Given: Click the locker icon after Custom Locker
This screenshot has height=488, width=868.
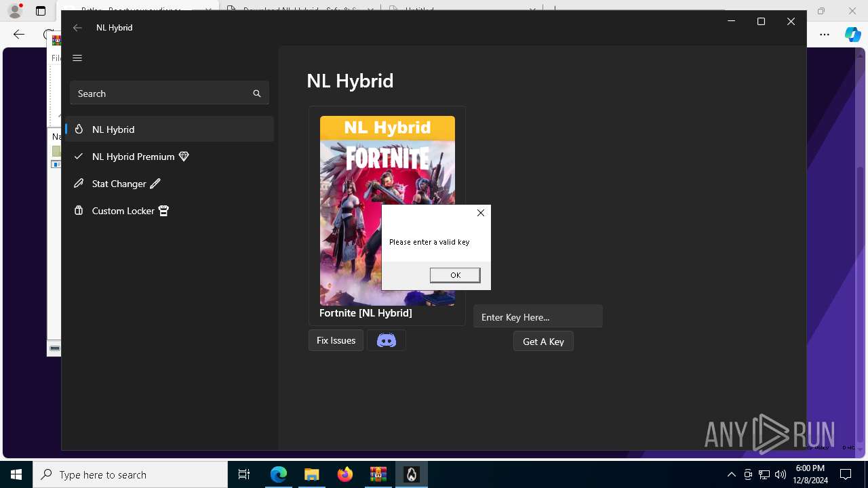Looking at the screenshot, I should [x=163, y=211].
